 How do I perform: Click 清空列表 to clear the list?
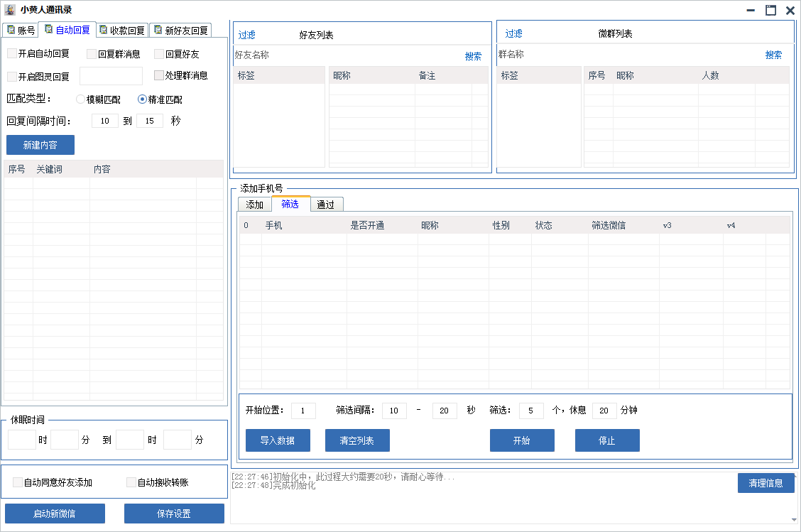[357, 440]
